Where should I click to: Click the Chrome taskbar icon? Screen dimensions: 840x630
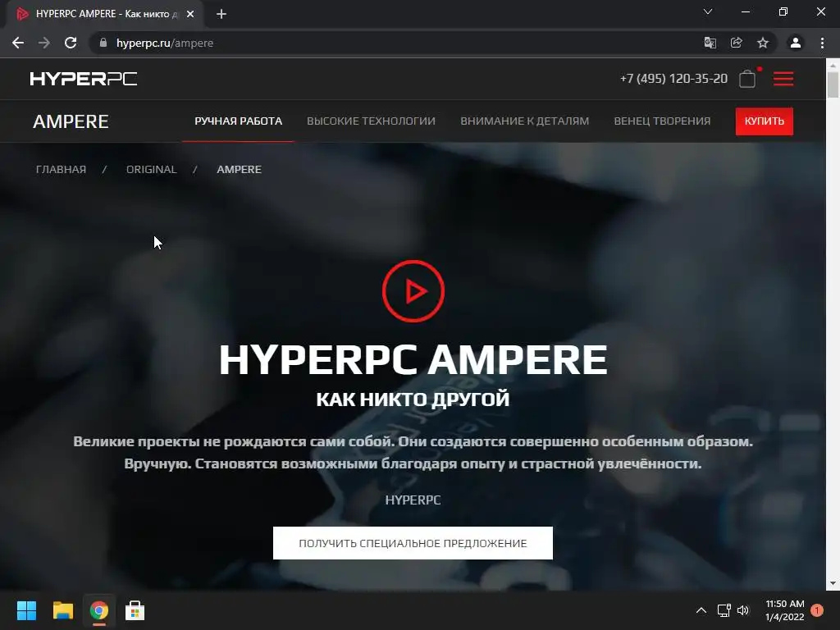click(99, 610)
